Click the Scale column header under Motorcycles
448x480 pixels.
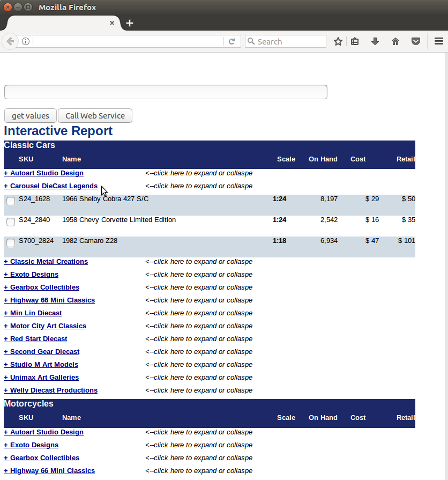point(286,418)
